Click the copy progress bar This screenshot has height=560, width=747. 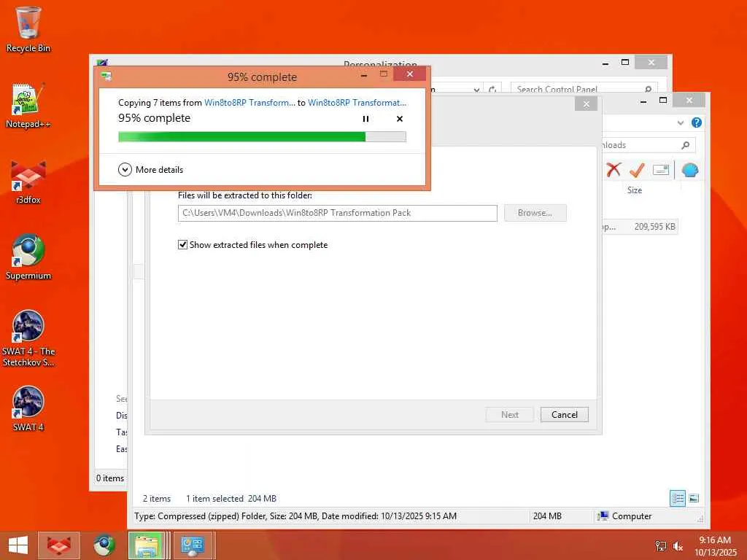262,137
